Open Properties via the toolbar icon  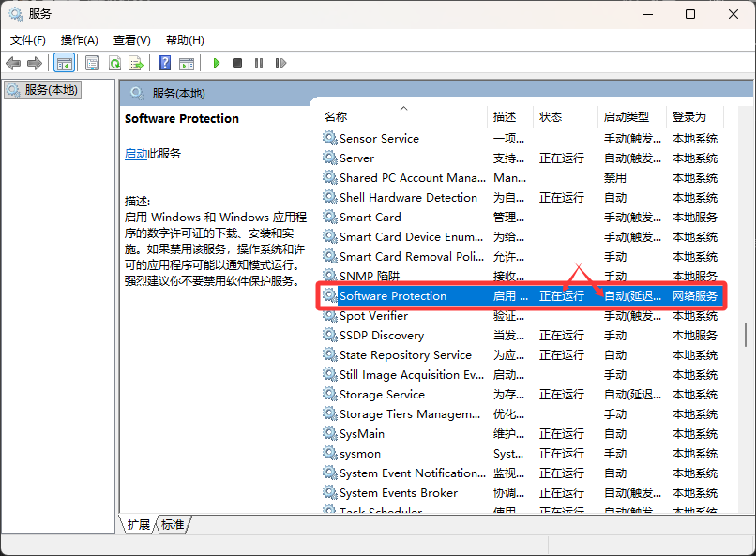92,63
